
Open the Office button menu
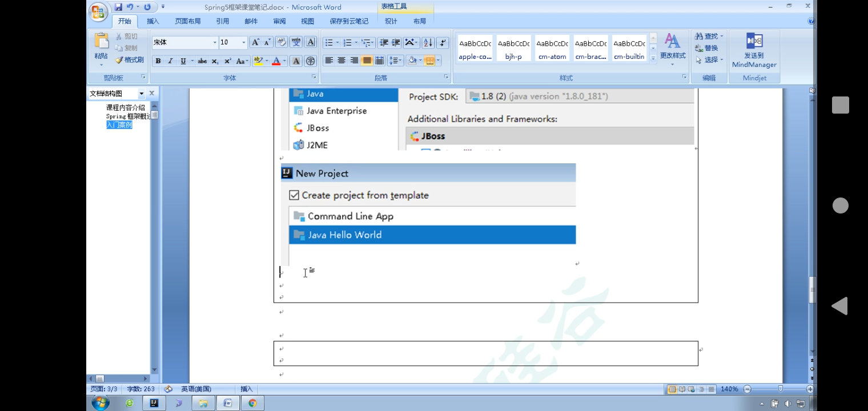[98, 12]
